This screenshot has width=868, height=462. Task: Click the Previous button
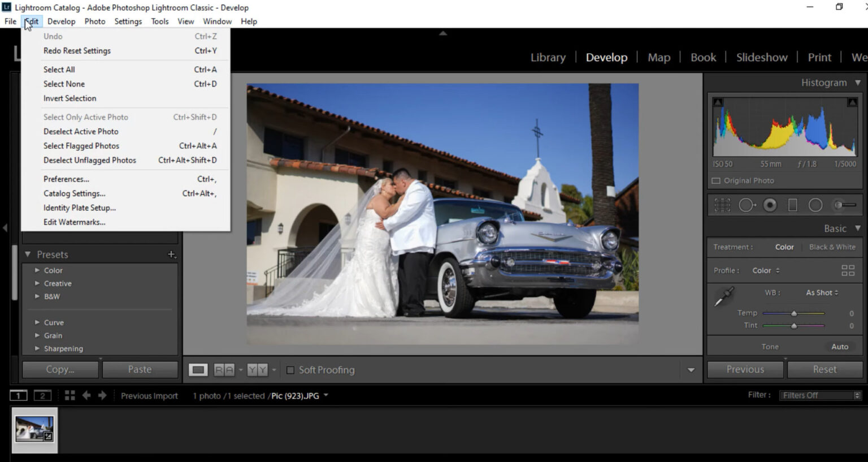coord(744,369)
